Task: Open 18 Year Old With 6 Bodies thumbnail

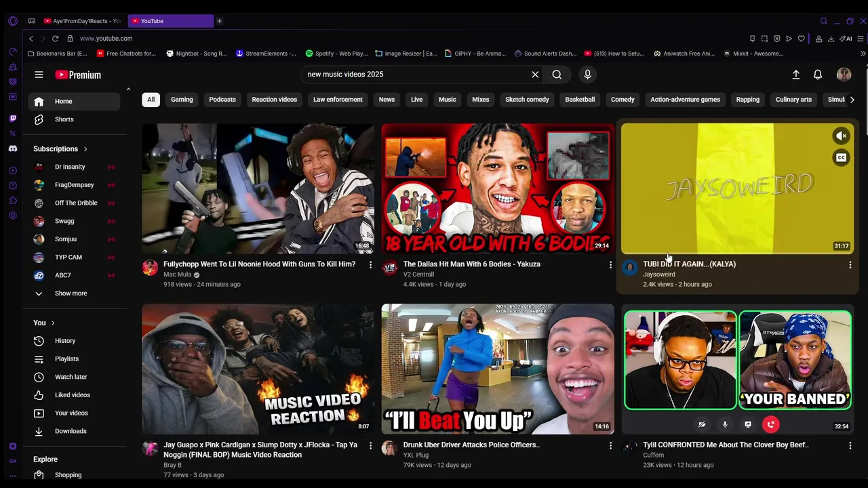Action: (x=498, y=188)
